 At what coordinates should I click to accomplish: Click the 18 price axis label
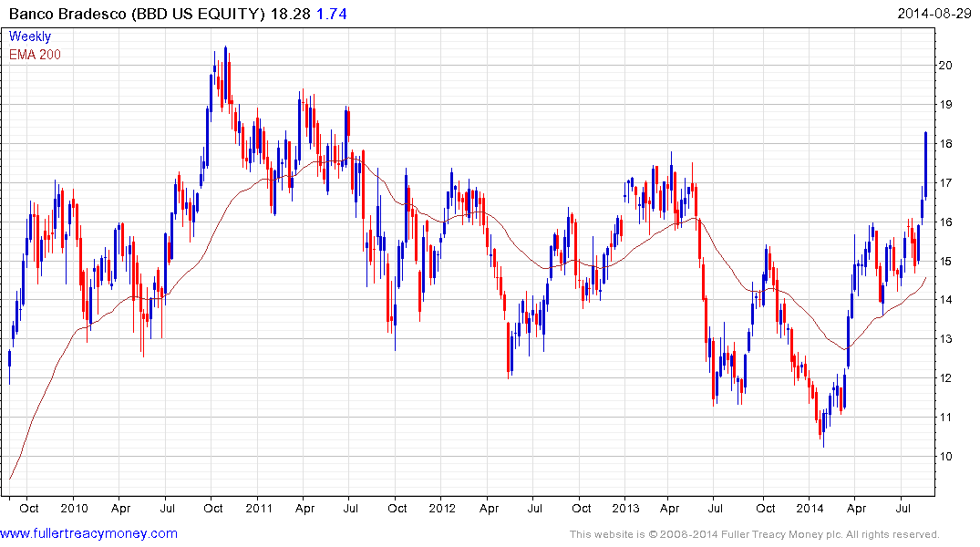point(945,144)
